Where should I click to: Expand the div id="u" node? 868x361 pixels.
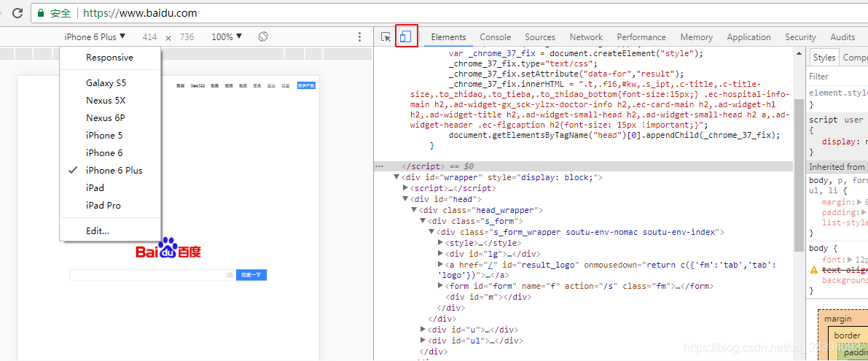click(423, 330)
